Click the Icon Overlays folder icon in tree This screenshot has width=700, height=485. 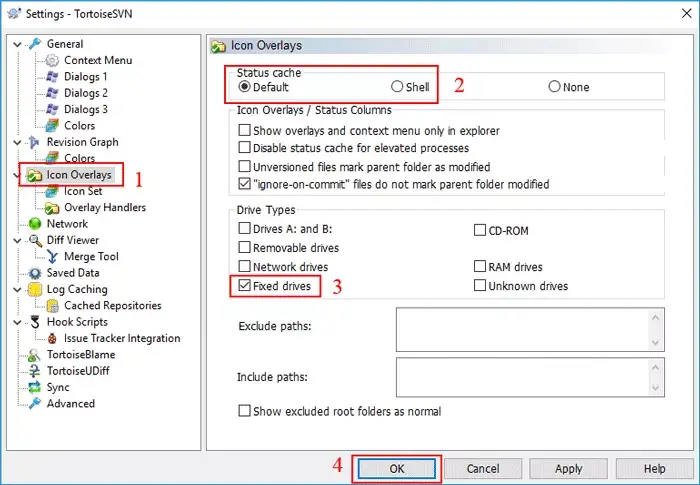[34, 175]
